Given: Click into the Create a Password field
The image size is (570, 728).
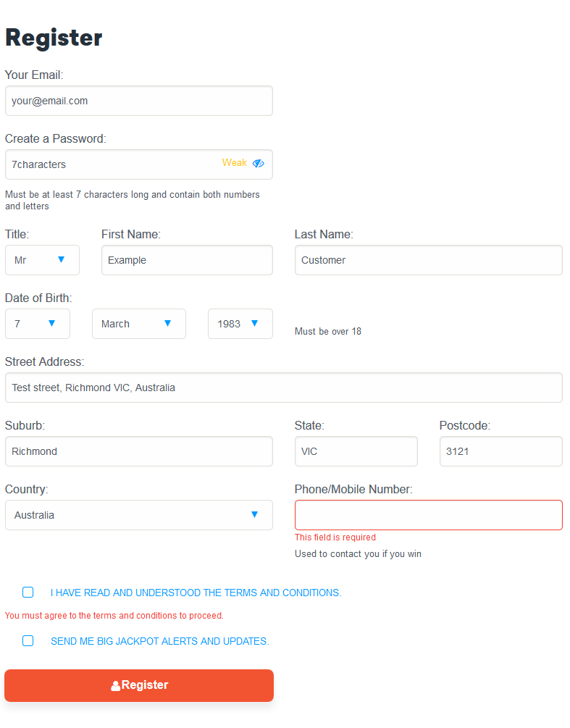Looking at the screenshot, I should coord(139,164).
